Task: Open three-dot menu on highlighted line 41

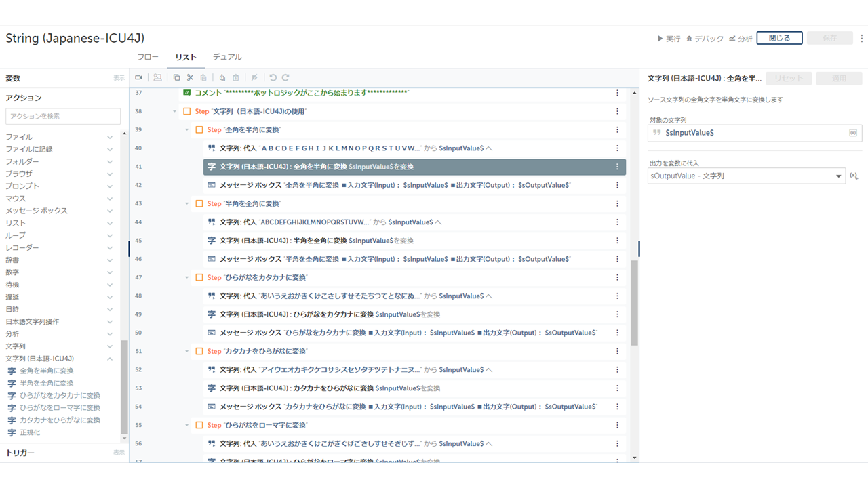Action: coord(617,167)
